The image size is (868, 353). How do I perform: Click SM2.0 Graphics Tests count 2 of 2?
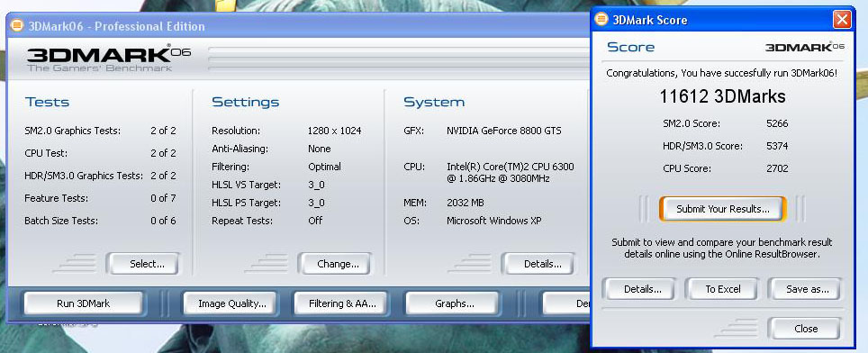[x=163, y=131]
